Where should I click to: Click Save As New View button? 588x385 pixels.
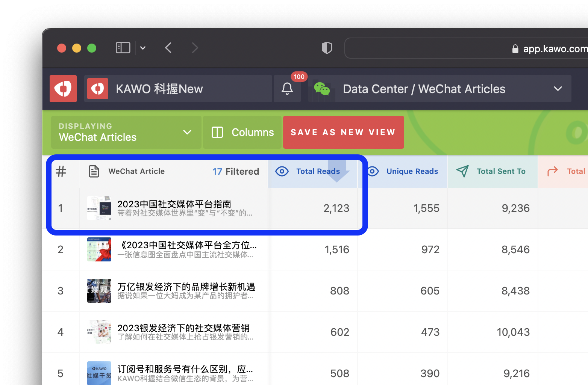pyautogui.click(x=344, y=132)
